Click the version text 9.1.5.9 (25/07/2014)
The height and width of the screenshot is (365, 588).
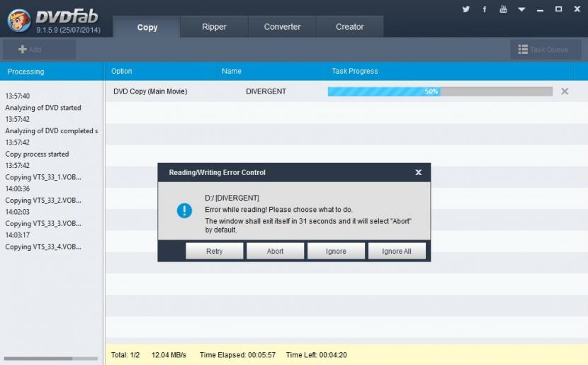[68, 30]
